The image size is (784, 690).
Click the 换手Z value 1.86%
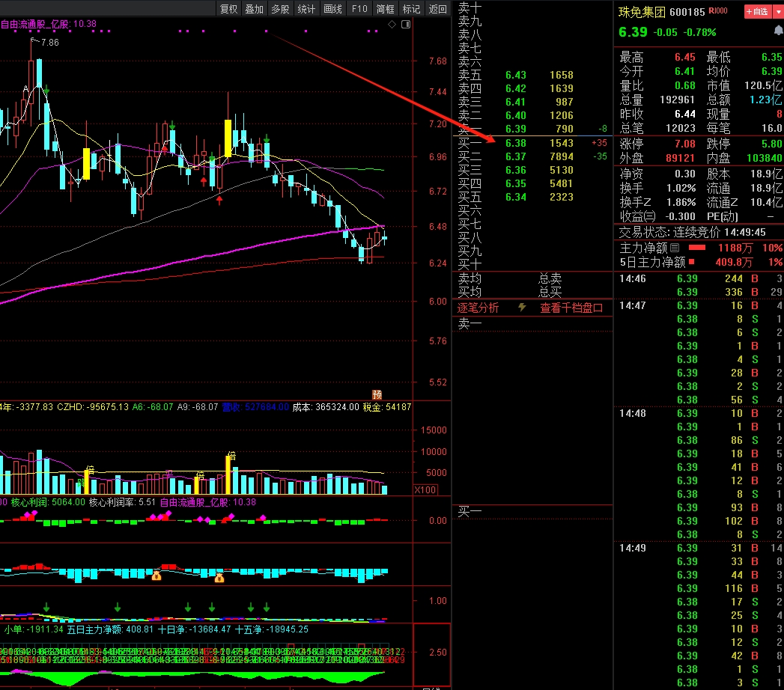(681, 202)
